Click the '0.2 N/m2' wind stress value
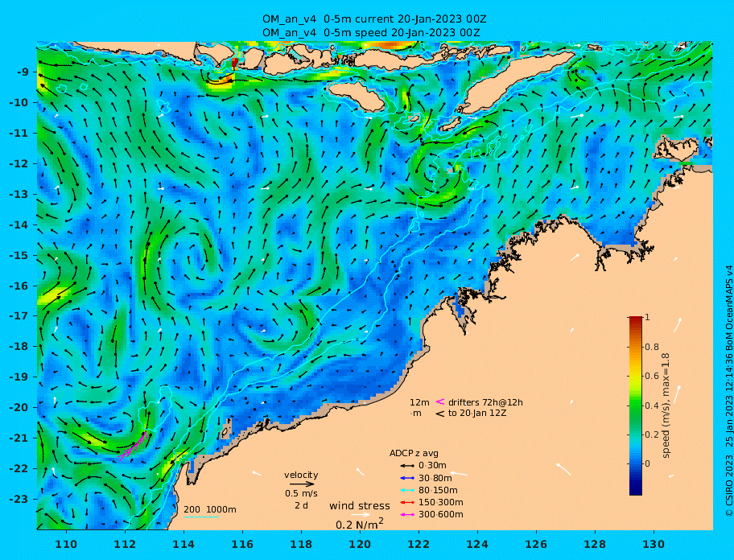Viewport: 734px width, 560px height. click(360, 524)
